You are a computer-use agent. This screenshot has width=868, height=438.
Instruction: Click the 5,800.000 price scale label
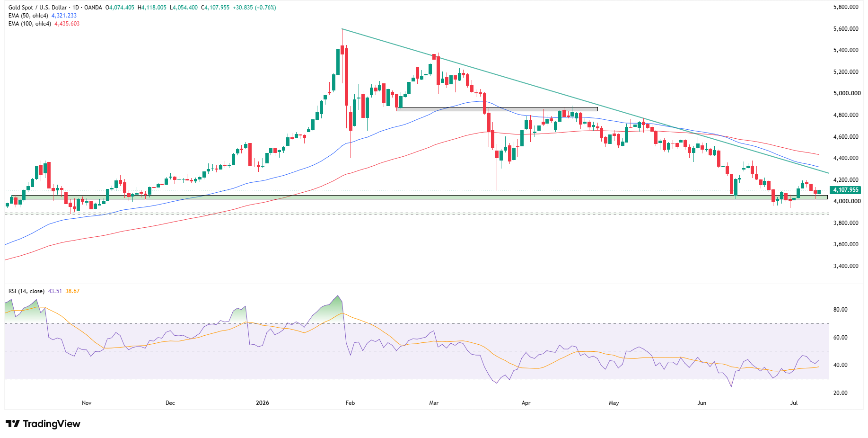click(x=846, y=7)
